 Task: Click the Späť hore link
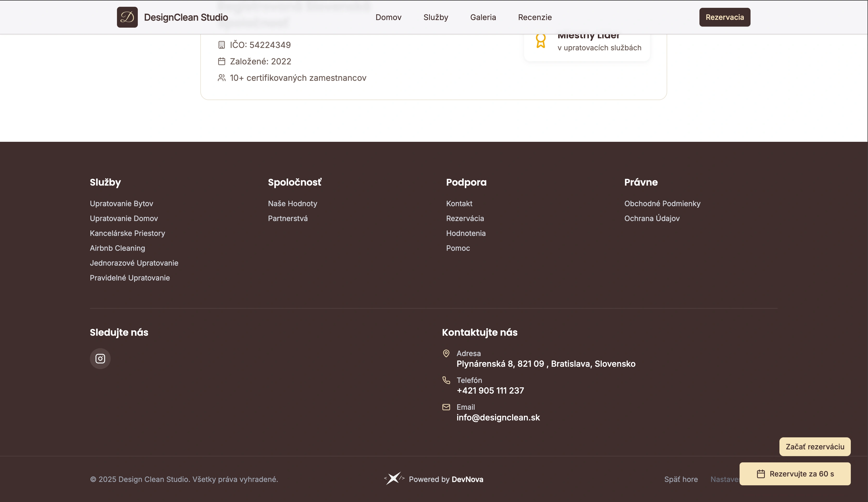pyautogui.click(x=681, y=479)
